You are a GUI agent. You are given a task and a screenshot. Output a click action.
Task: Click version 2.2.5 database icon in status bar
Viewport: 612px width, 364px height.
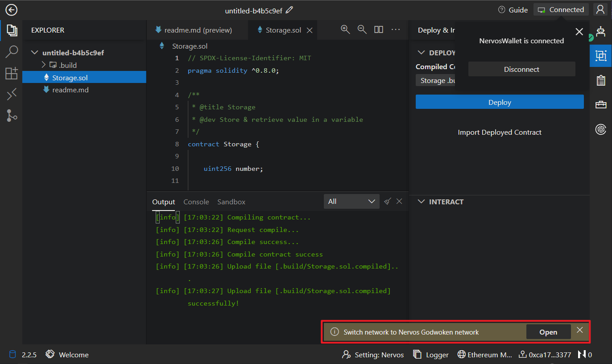point(23,355)
